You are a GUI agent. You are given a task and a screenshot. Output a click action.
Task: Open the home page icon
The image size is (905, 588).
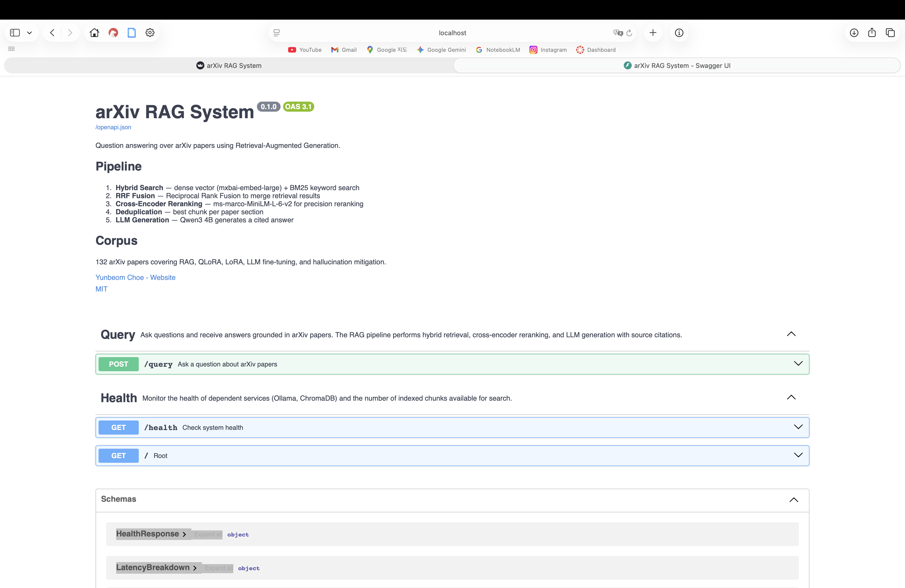click(94, 33)
